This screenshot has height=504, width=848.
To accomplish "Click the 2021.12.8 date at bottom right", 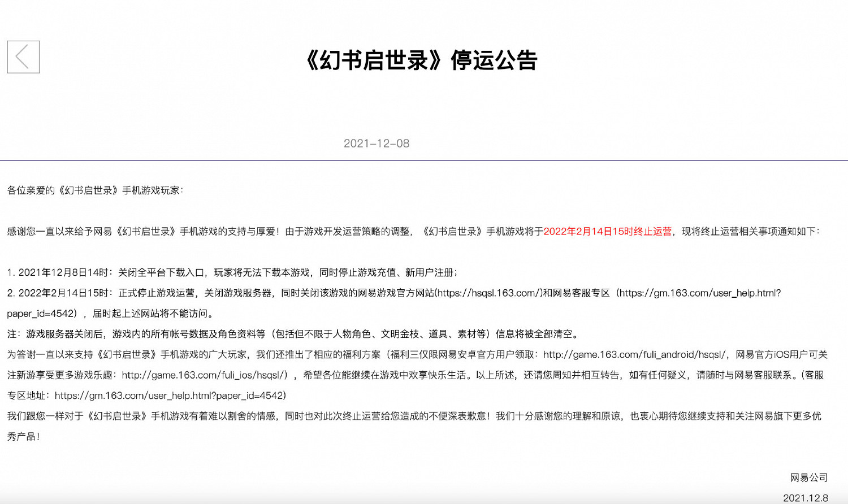I will (805, 498).
